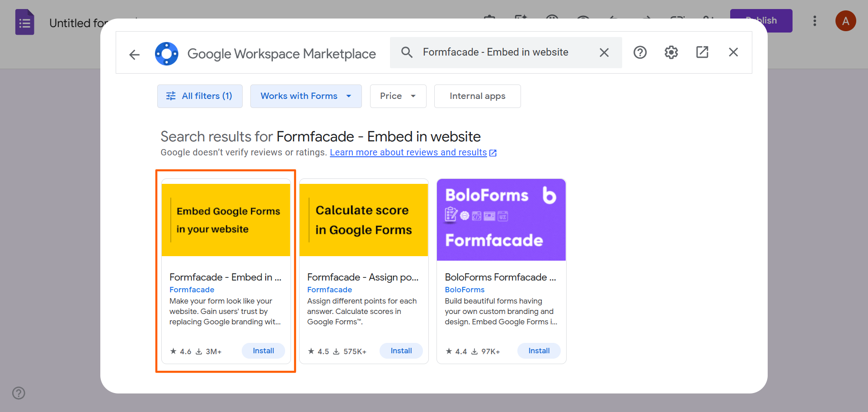Open the help icon at bottom left
The height and width of the screenshot is (412, 868).
click(19, 393)
